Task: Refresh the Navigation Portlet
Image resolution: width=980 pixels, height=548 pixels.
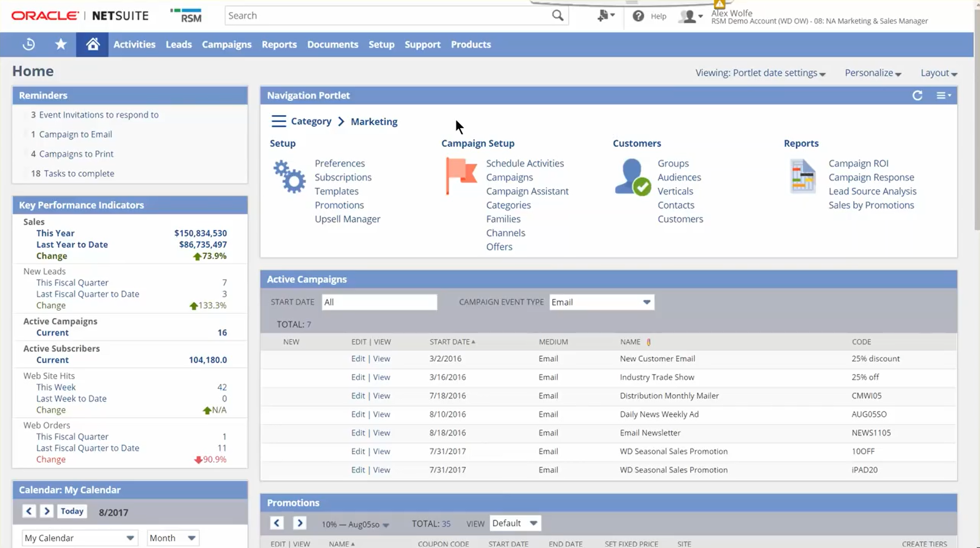Action: (917, 96)
